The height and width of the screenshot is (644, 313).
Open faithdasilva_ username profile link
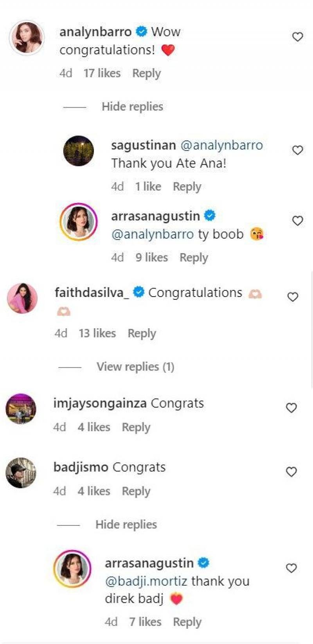pos(92,293)
